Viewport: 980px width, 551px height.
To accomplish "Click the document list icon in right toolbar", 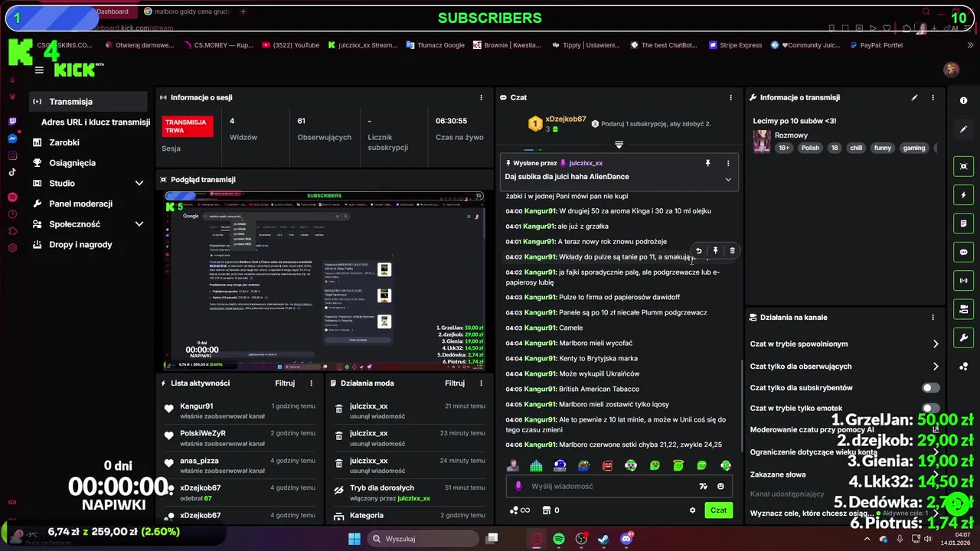I will [x=963, y=223].
